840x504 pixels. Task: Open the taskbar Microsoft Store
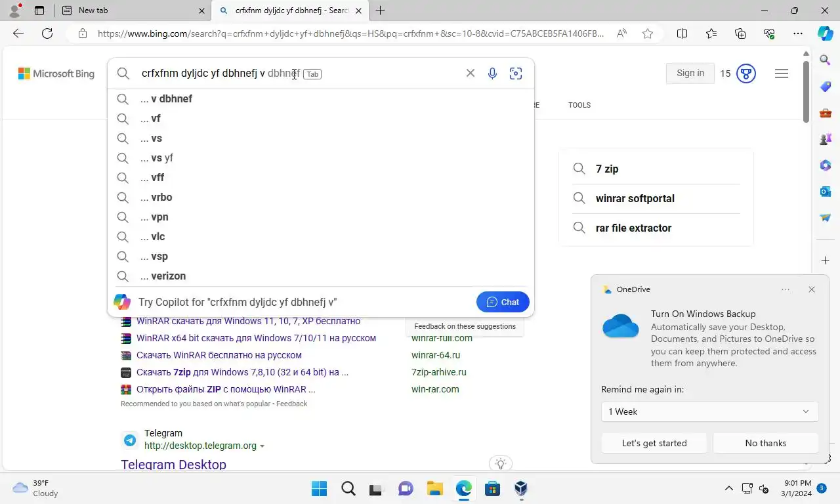pyautogui.click(x=493, y=488)
